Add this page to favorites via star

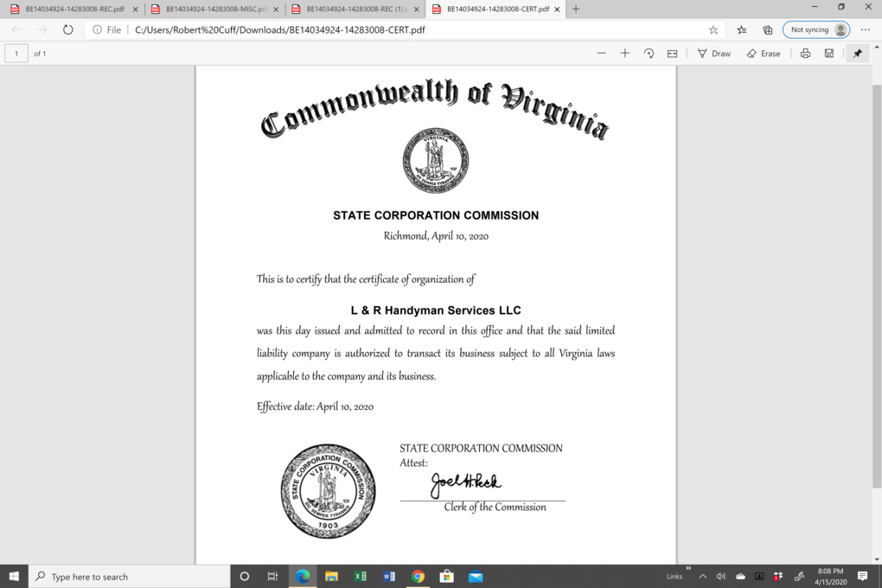point(713,29)
